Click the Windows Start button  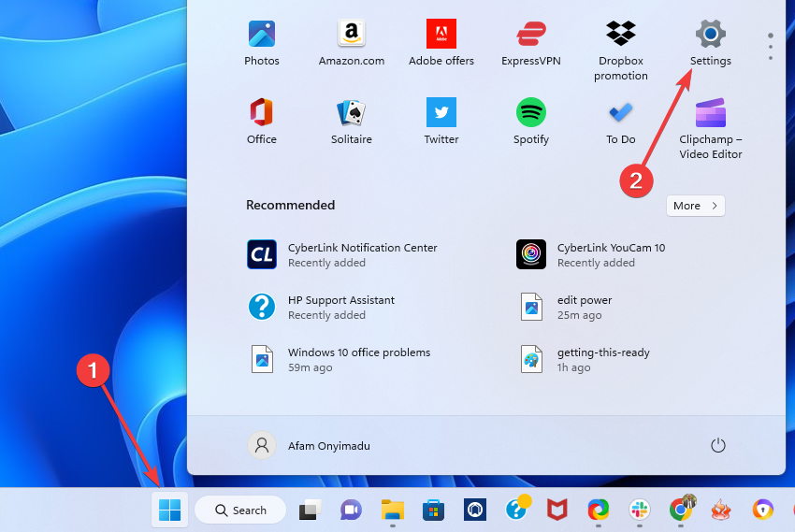coord(170,510)
